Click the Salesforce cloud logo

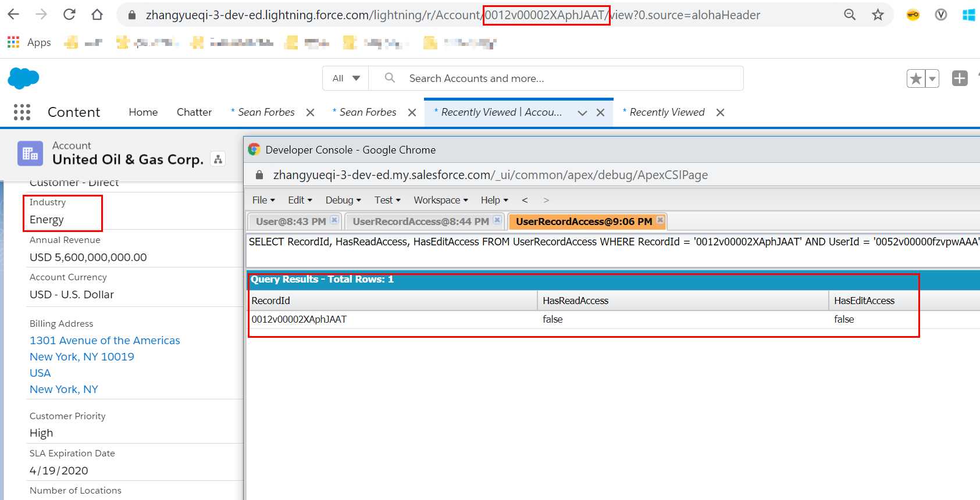coord(23,78)
